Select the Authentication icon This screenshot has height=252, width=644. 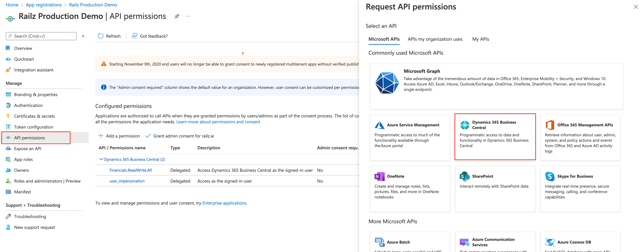coord(8,105)
